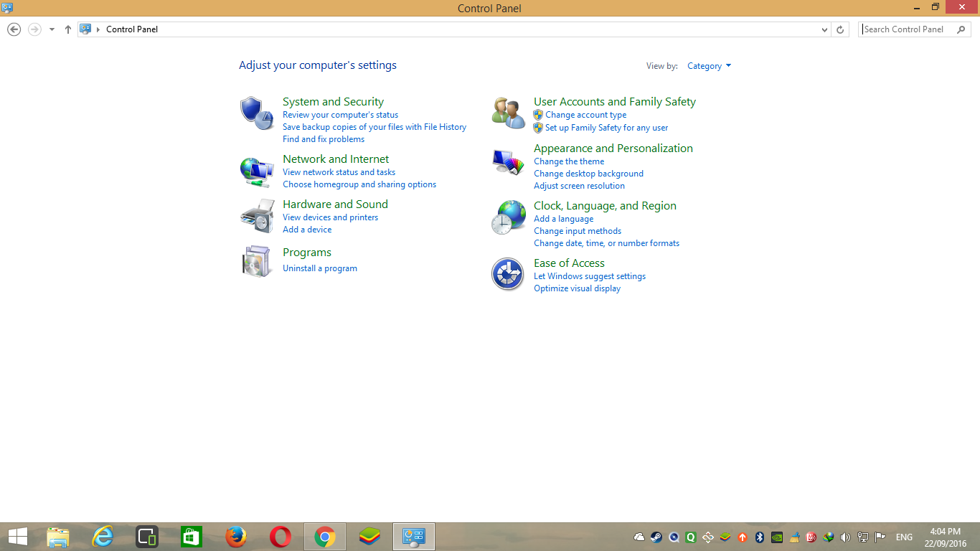
Task: Click Change the theme
Action: pyautogui.click(x=569, y=161)
